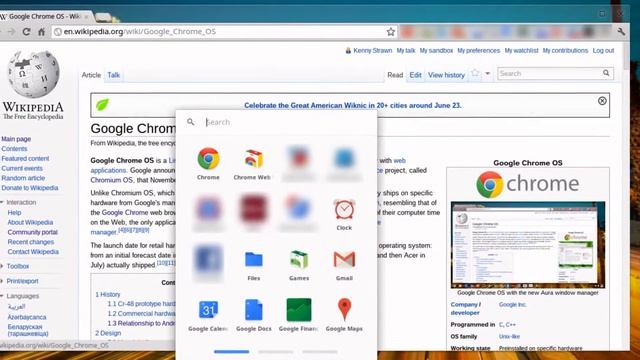Switch to third launcher page indicator
The width and height of the screenshot is (640, 360).
point(320,351)
